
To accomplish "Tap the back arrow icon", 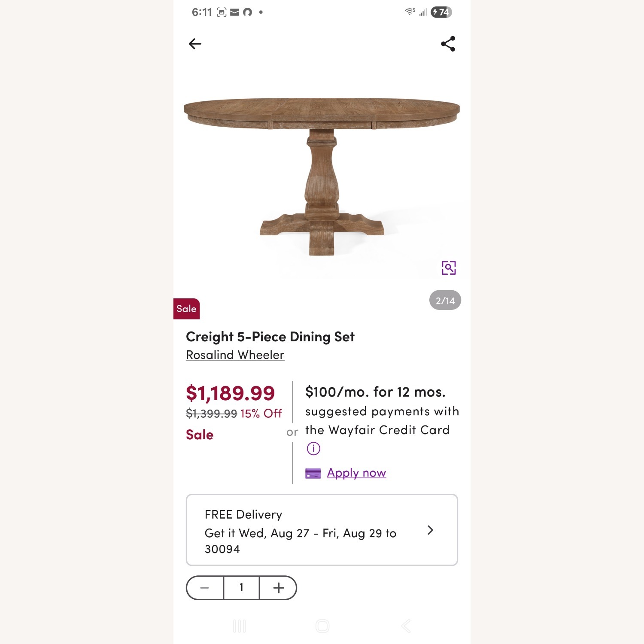I will [x=195, y=44].
